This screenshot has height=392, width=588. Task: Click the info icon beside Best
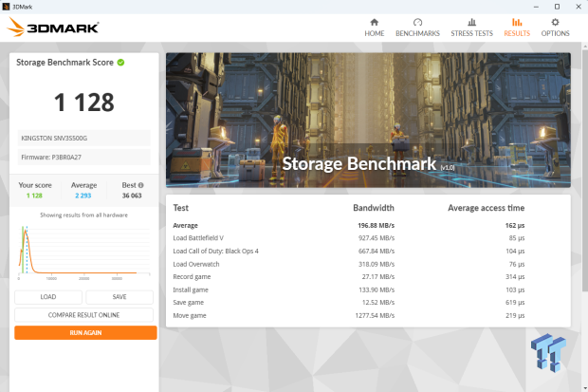tap(141, 185)
